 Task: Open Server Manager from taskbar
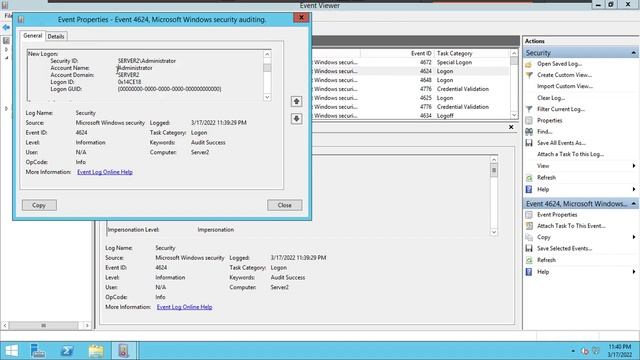pos(38,351)
